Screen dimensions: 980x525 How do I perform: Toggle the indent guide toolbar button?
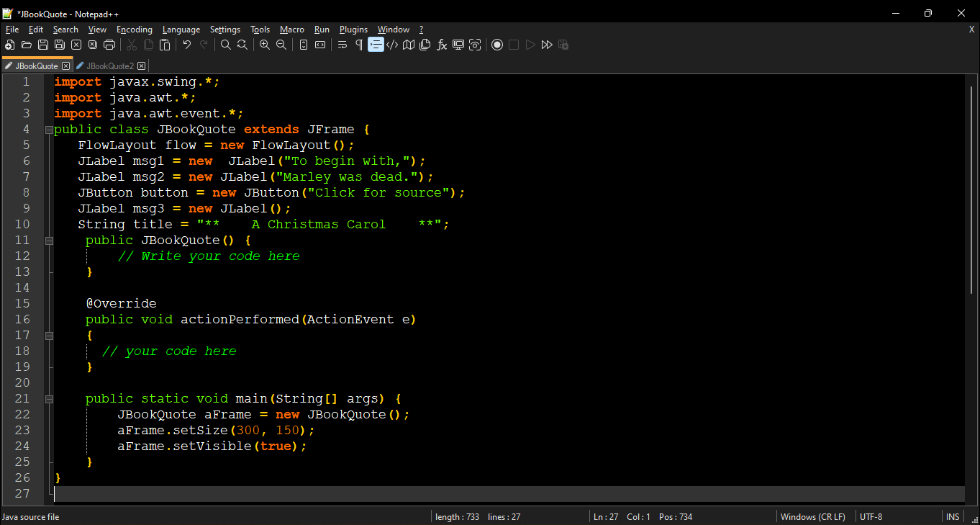pos(376,45)
